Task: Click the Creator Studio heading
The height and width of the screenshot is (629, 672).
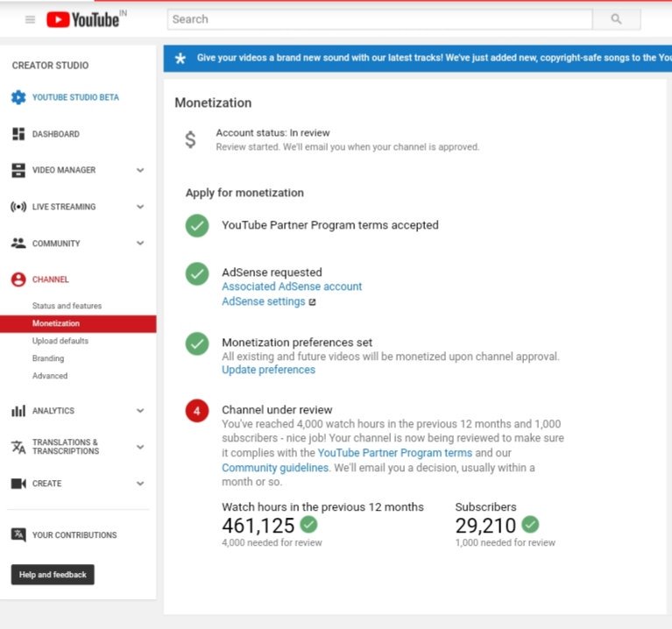Action: click(50, 66)
